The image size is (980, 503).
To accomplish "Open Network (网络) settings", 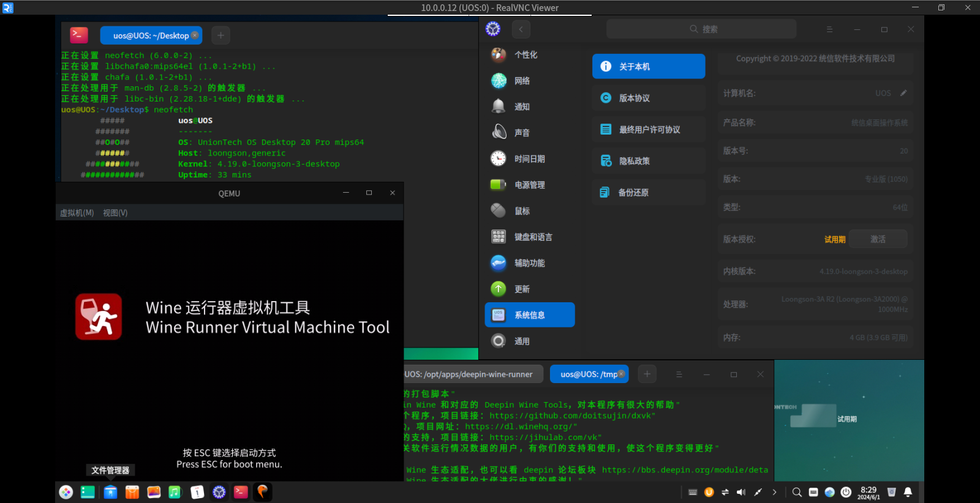I will tap(530, 81).
